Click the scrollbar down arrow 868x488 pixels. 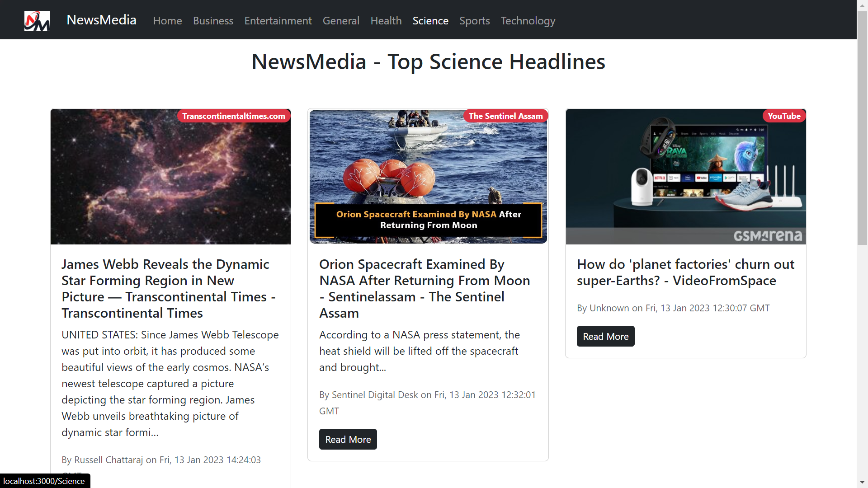pyautogui.click(x=862, y=483)
